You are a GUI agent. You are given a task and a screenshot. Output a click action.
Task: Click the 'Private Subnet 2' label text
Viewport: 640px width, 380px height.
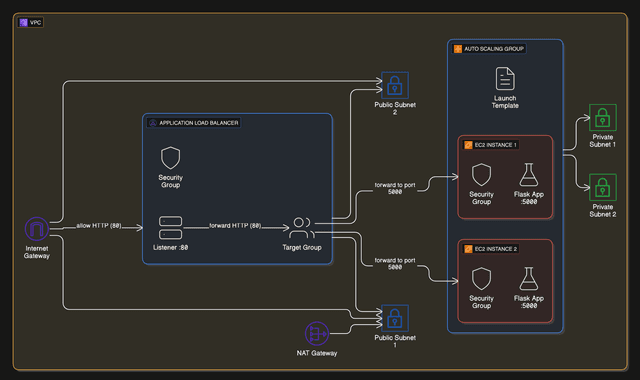click(x=602, y=211)
